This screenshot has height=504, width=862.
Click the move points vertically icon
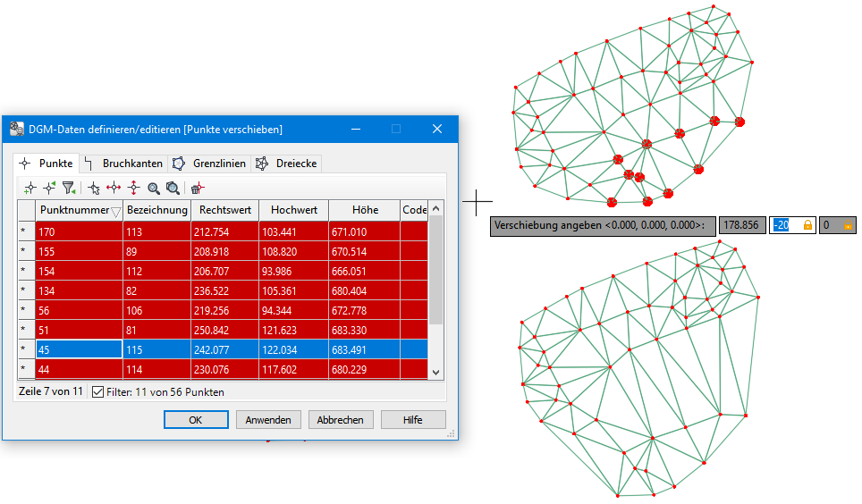tap(133, 188)
